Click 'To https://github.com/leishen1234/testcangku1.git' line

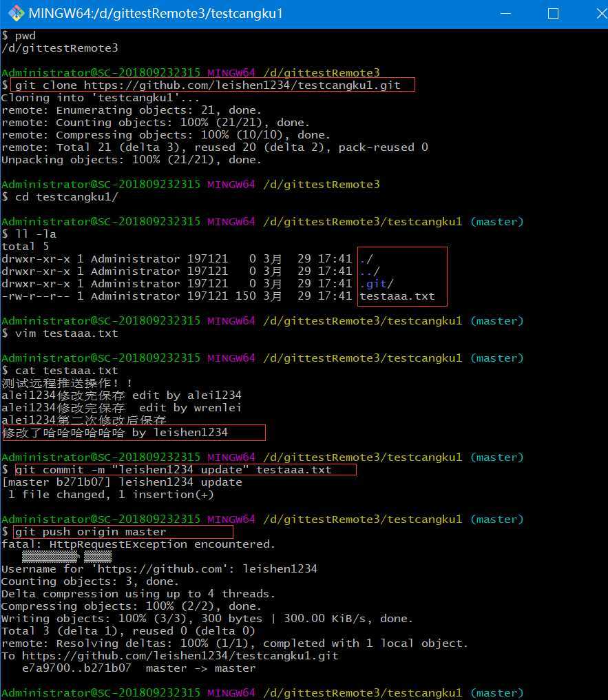click(170, 656)
